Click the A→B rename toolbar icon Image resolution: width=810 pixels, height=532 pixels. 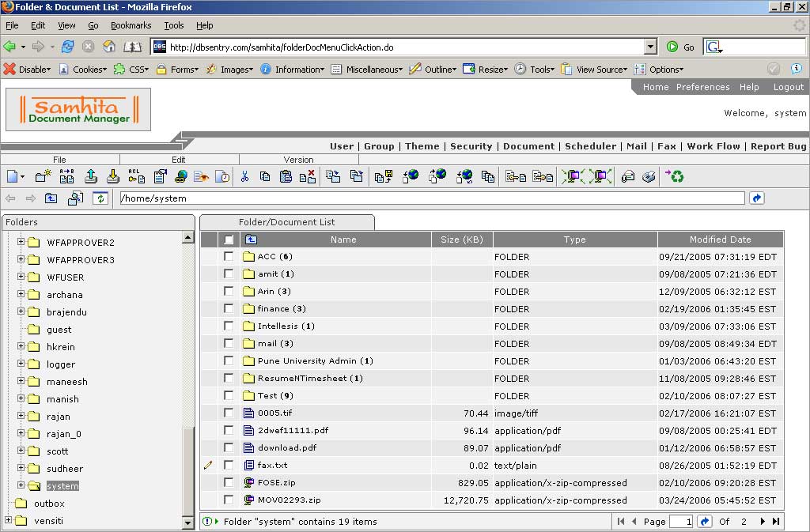coord(66,176)
